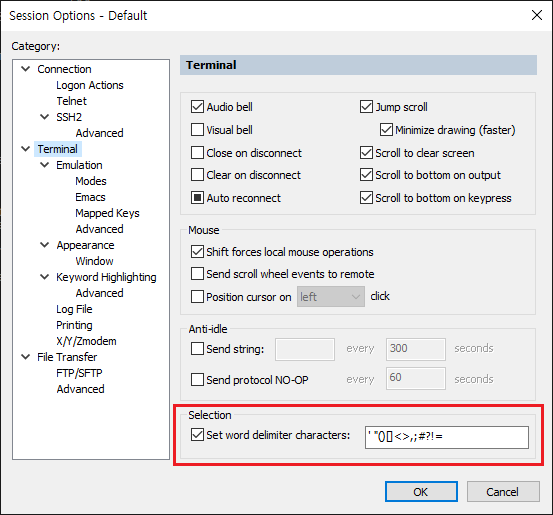This screenshot has width=553, height=515.
Task: Uncheck Minimize drawing (faster)
Action: point(386,129)
